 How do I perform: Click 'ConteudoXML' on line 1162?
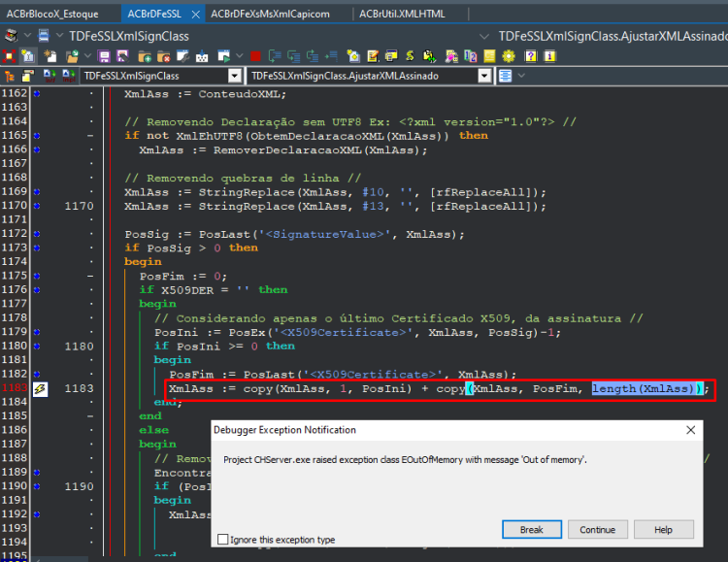[239, 94]
